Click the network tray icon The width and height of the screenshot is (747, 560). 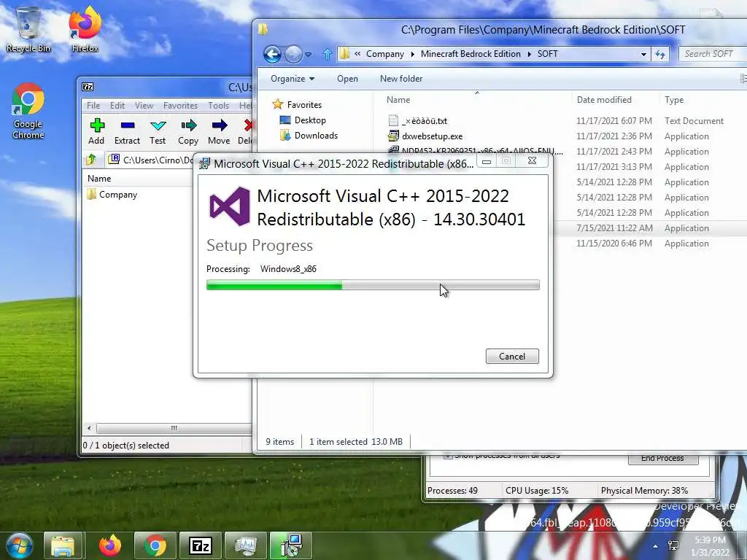click(673, 545)
